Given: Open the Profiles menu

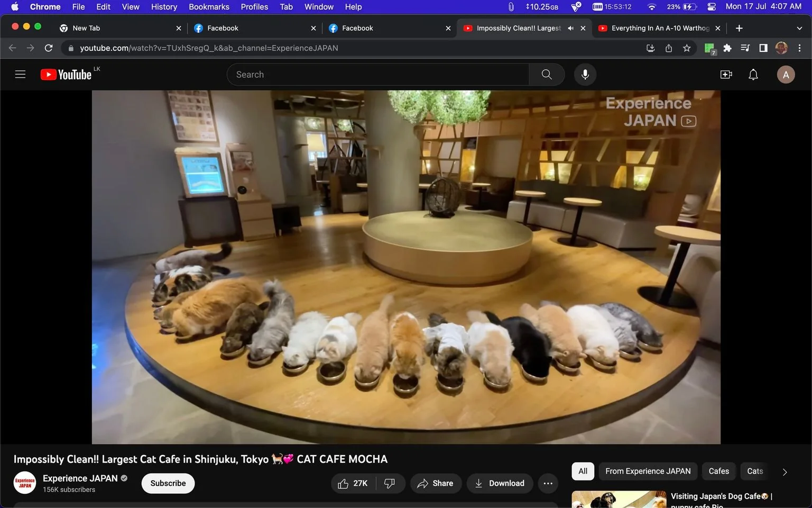Looking at the screenshot, I should pyautogui.click(x=254, y=7).
